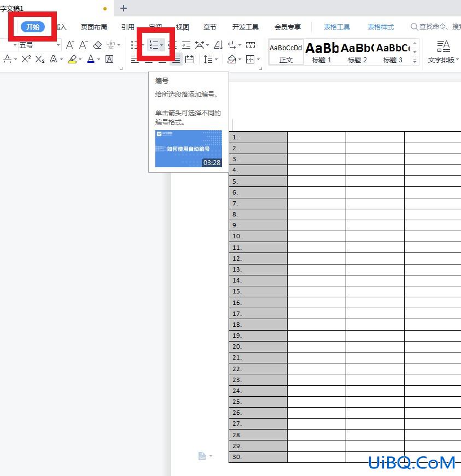The width and height of the screenshot is (461, 476).
Task: Expand the paragraph marks dropdown arrow
Action: point(240,45)
